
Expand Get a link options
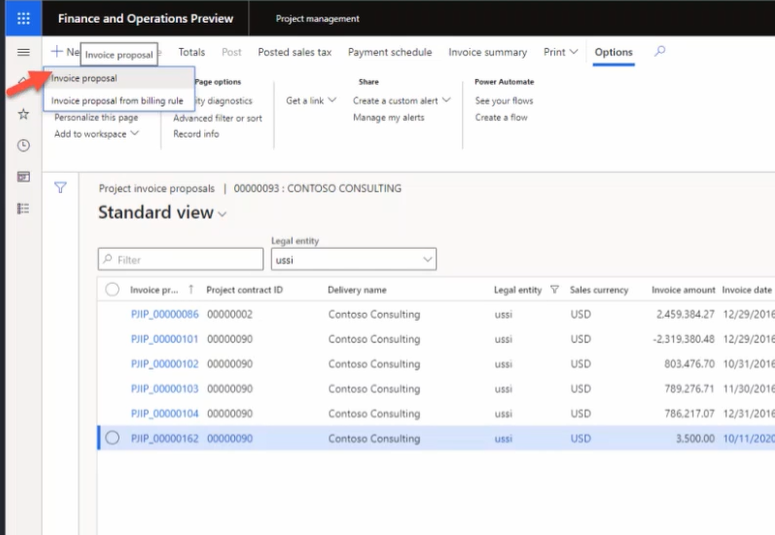pyautogui.click(x=311, y=100)
